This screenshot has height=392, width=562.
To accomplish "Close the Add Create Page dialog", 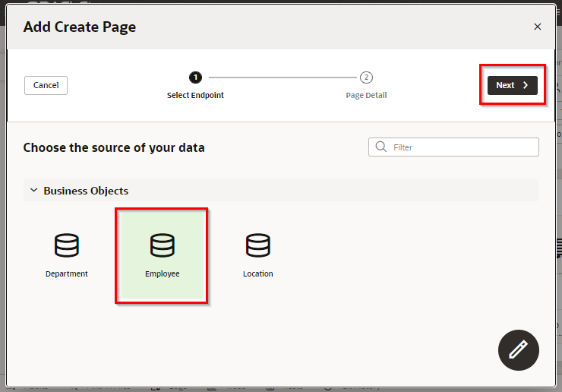I will coord(537,27).
